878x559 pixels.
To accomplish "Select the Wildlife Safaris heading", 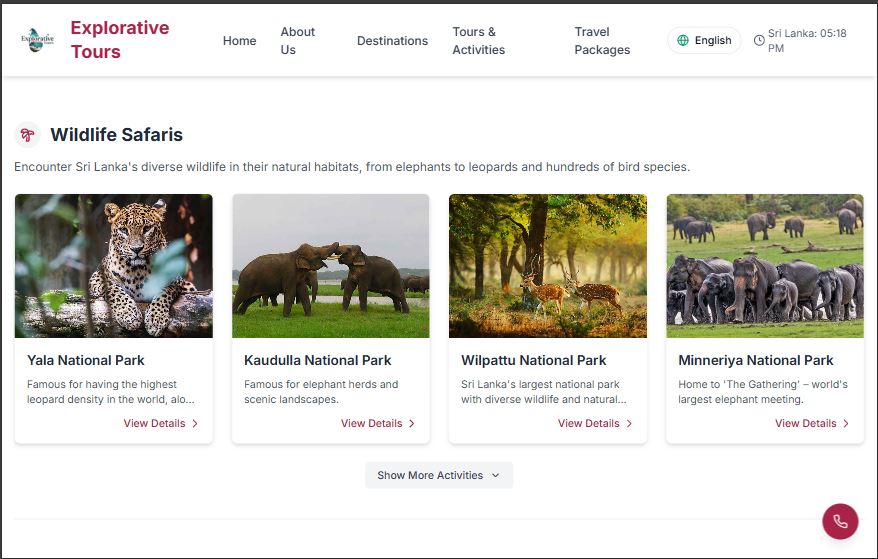I will click(116, 135).
